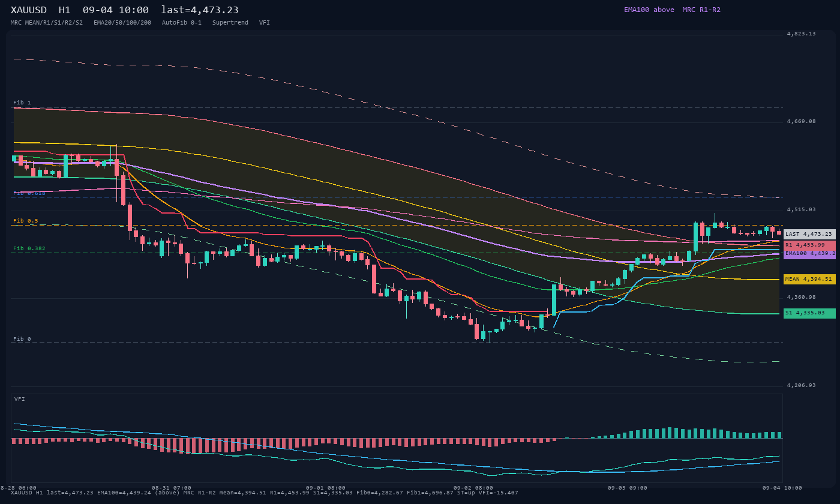This screenshot has height=504, width=840.
Task: Click the MRC R1-R2 status text
Action: [701, 10]
